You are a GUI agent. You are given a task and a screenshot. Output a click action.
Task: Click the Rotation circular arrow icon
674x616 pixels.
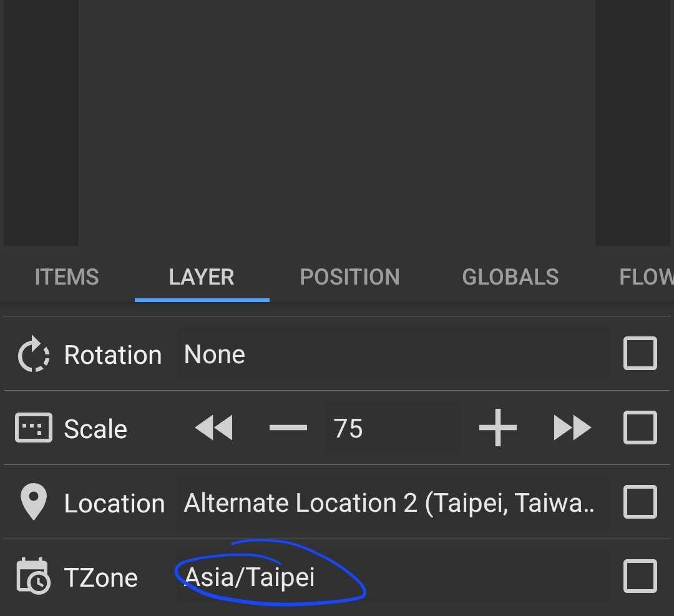coord(33,354)
